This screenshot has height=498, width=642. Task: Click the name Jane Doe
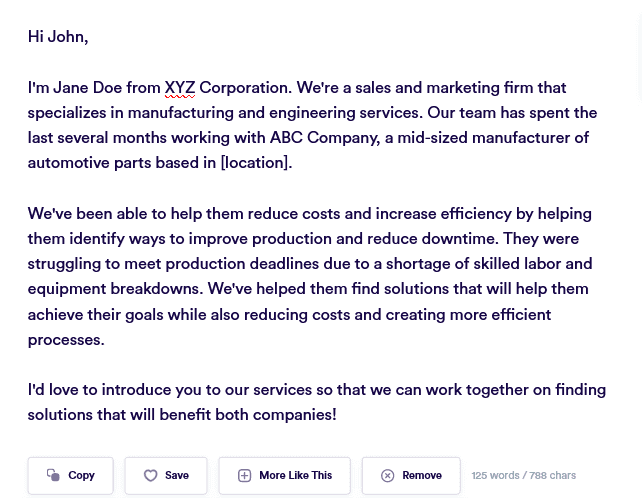[87, 88]
